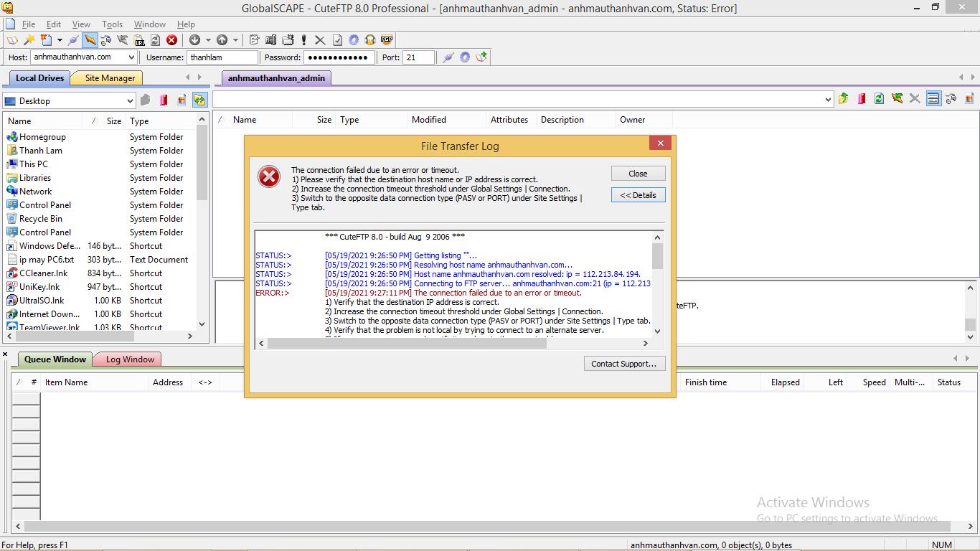Image resolution: width=980 pixels, height=551 pixels.
Task: Click the exclamation mark icon in toolbar
Action: coord(304,40)
